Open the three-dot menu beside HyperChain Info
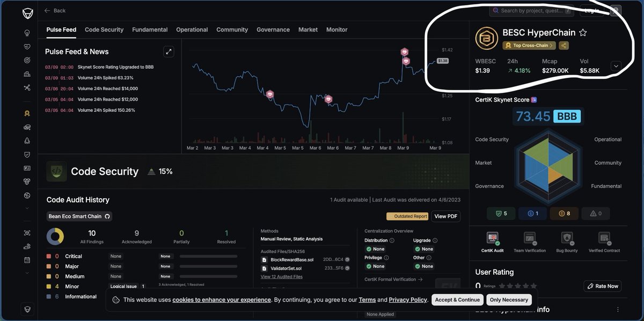This screenshot has width=644, height=321. (618, 310)
